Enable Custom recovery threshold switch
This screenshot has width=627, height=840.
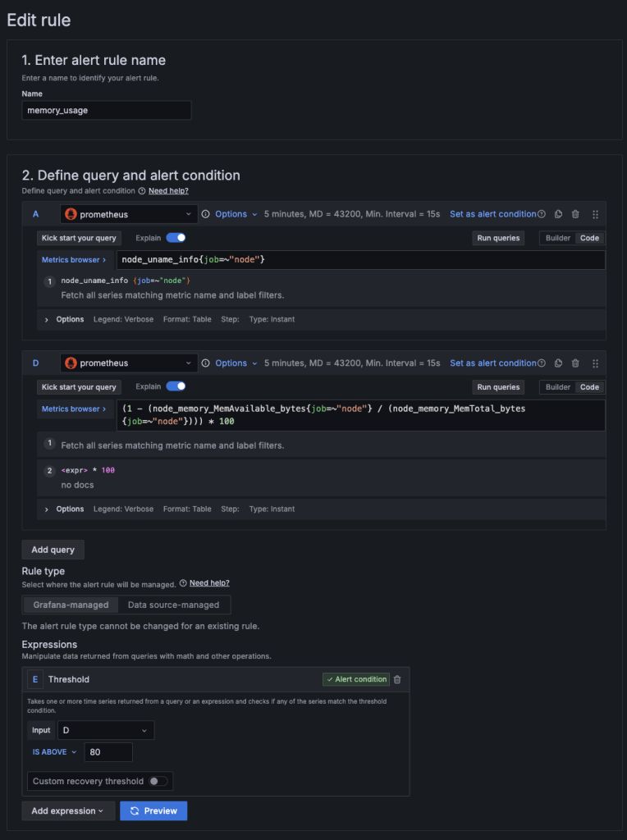click(158, 781)
